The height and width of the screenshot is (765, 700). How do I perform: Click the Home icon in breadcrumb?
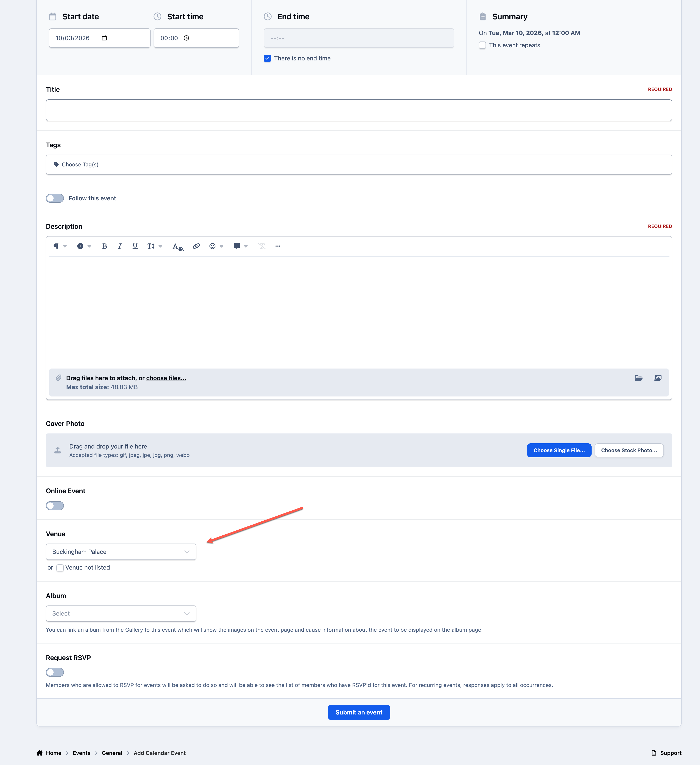tap(40, 753)
